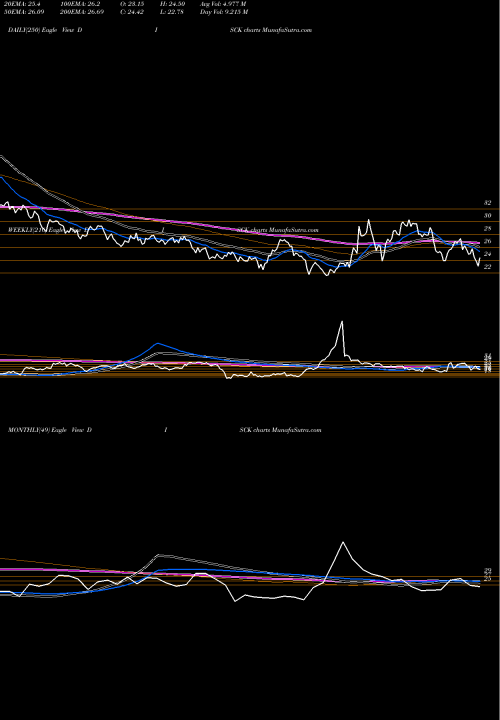Click the low price L: 22.78
Image resolution: width=500 pixels, height=720 pixels.
172,12
